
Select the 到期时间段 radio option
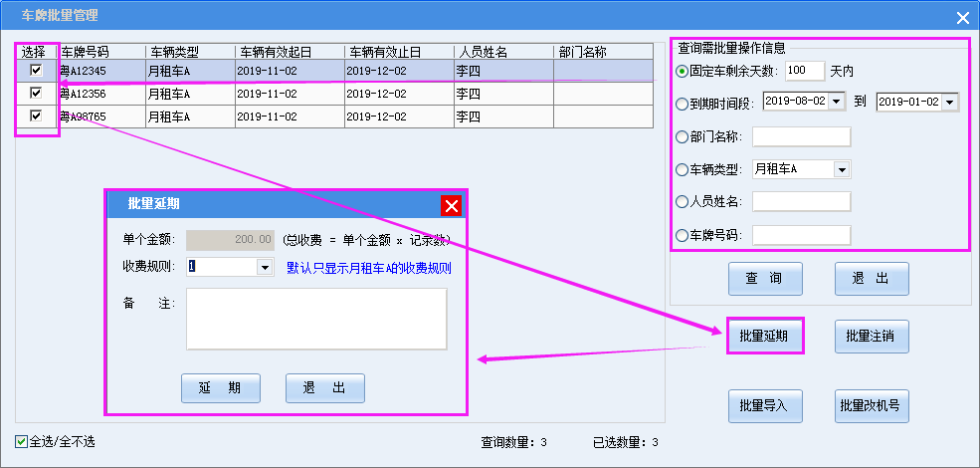click(x=683, y=104)
